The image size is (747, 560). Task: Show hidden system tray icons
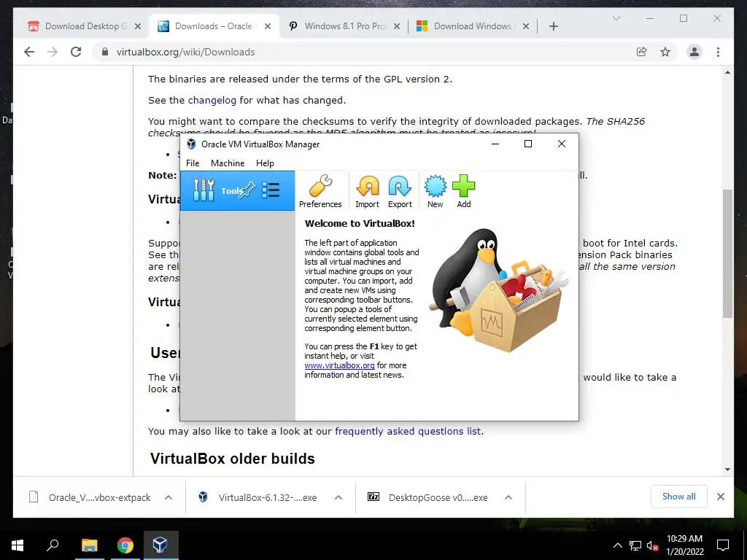[617, 545]
